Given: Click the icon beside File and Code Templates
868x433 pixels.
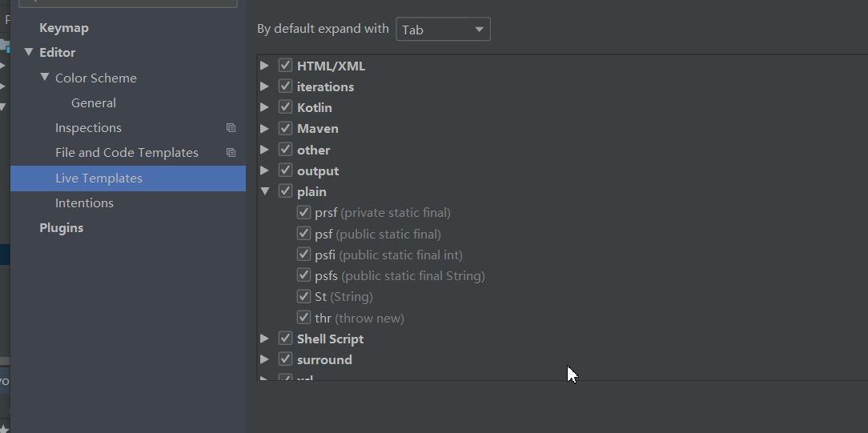Looking at the screenshot, I should 231,153.
